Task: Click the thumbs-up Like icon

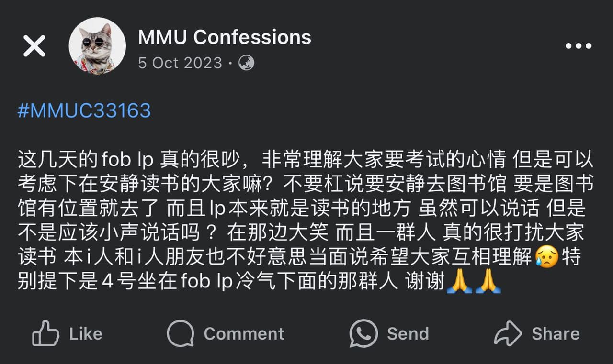Action: point(45,334)
